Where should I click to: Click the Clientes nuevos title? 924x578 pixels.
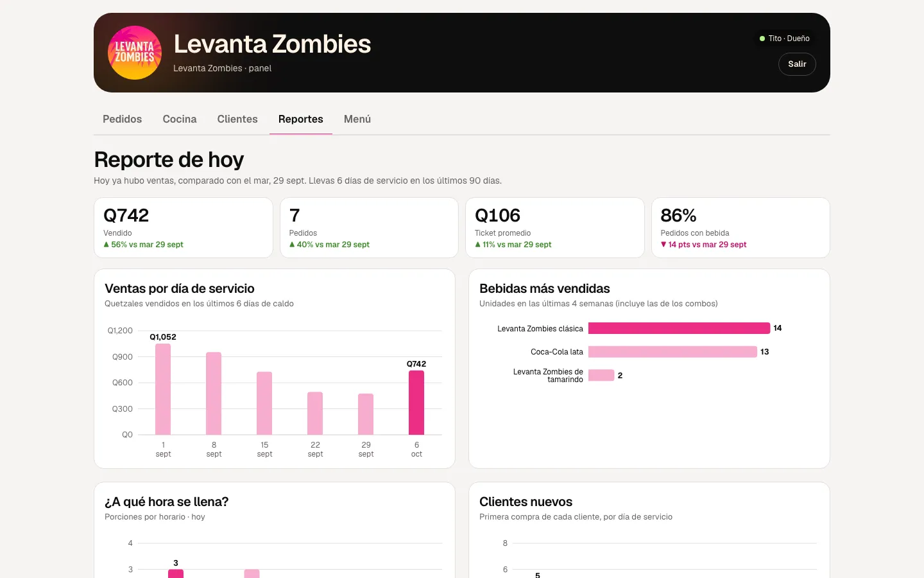tap(526, 502)
